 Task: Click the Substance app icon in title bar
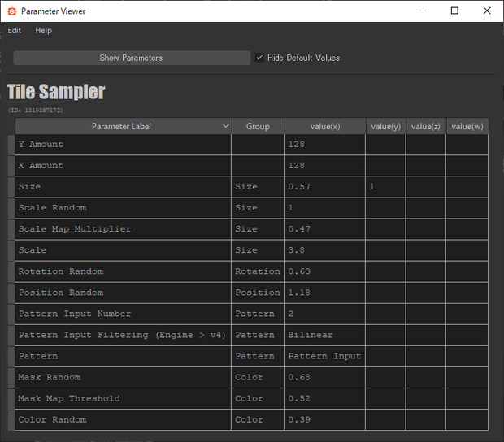pos(12,11)
